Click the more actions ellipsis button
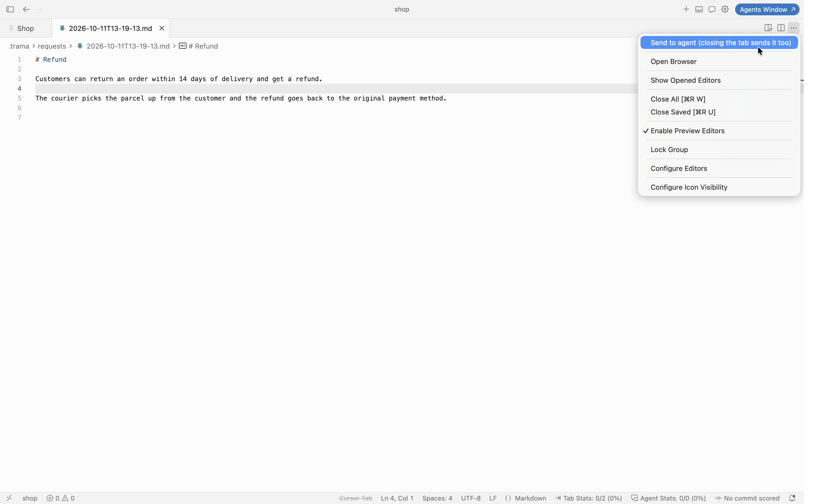813x504 pixels. [x=794, y=28]
